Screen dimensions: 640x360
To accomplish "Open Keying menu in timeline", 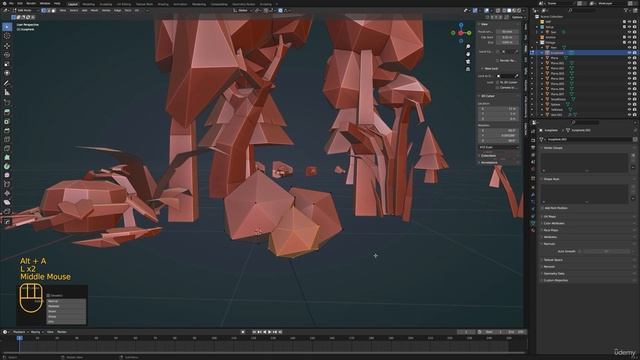I will (x=36, y=332).
